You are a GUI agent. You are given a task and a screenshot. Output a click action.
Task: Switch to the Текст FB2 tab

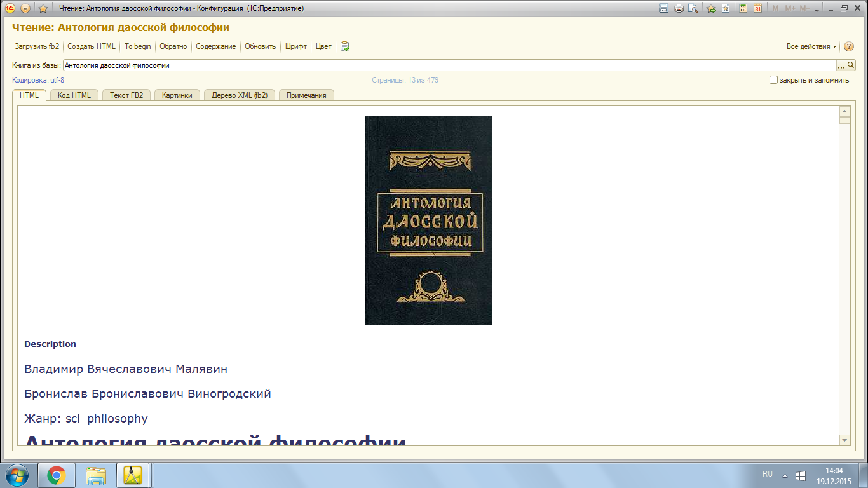[x=126, y=95]
